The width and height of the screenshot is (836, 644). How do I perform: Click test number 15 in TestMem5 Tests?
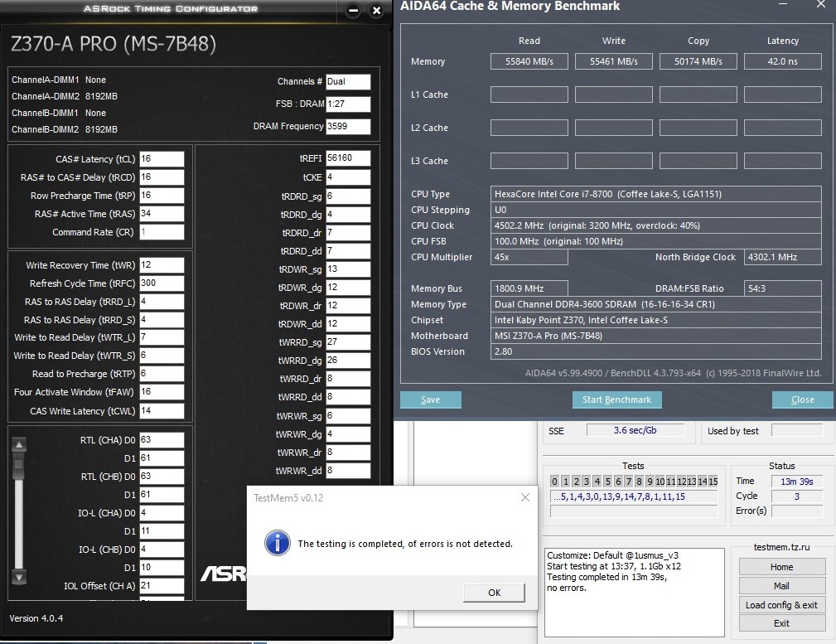click(x=713, y=482)
